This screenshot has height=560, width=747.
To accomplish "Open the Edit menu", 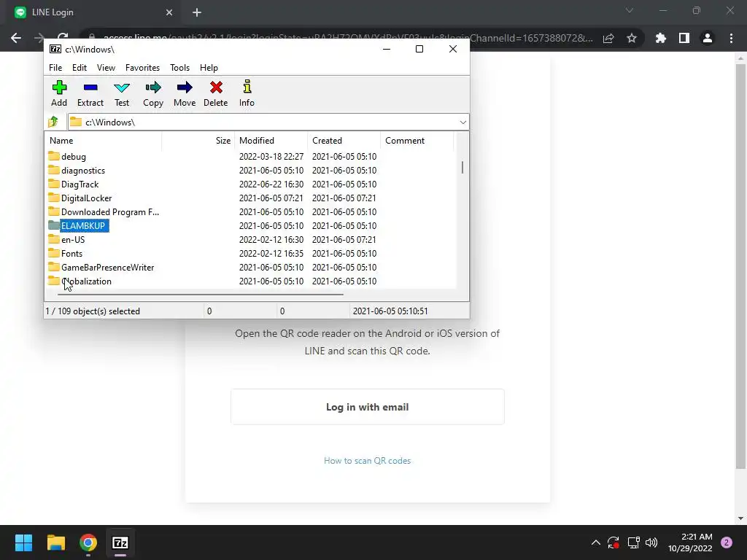I will click(x=79, y=68).
